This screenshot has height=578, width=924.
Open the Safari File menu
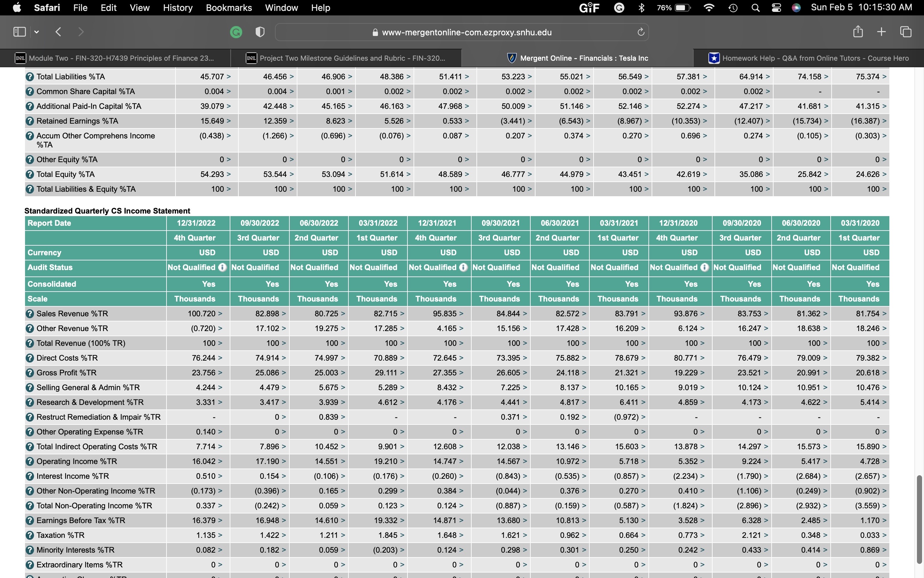tap(80, 8)
